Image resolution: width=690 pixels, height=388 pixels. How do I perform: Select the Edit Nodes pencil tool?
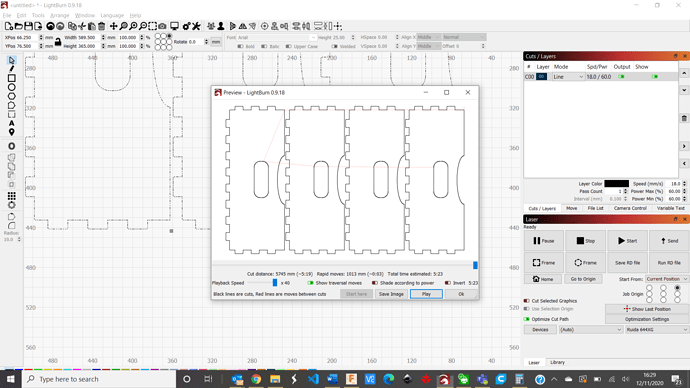(x=11, y=69)
